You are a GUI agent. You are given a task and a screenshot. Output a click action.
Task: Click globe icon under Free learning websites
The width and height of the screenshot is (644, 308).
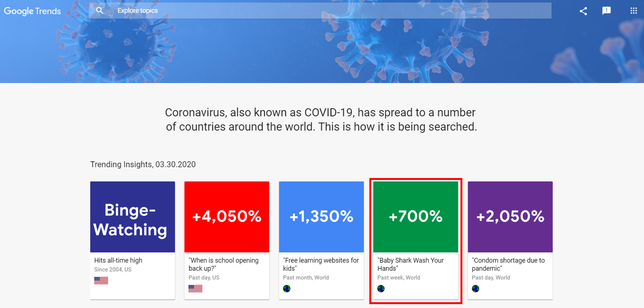pos(287,289)
